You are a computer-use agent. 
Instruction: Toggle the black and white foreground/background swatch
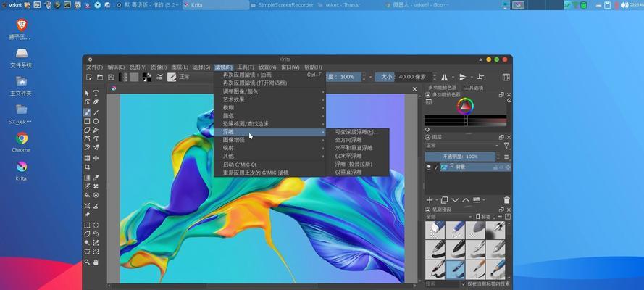[146, 78]
